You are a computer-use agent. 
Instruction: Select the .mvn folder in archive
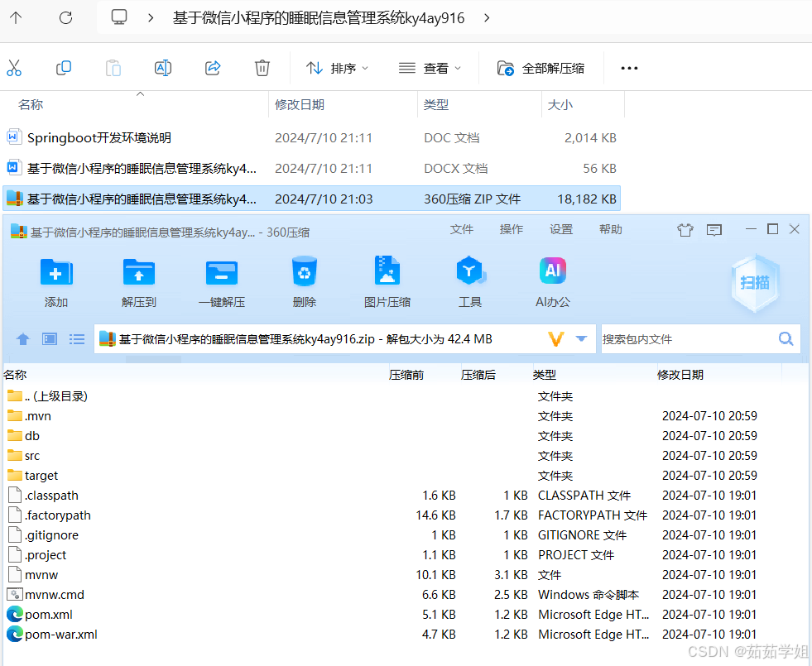[405, 416]
